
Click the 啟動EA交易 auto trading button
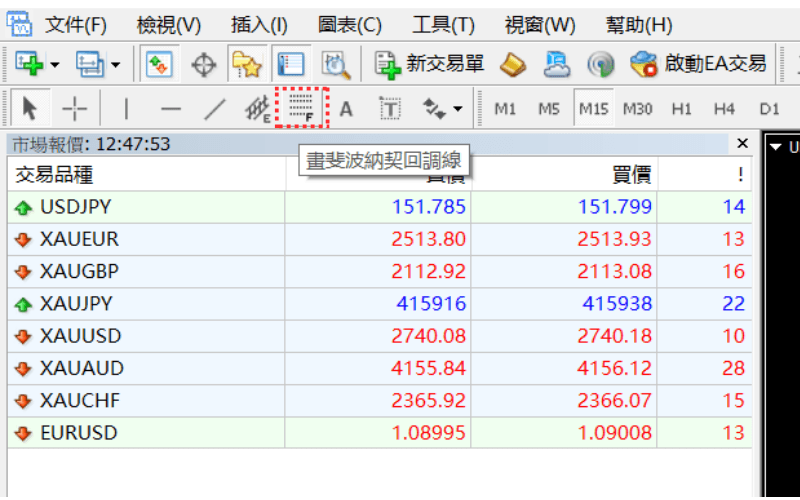point(698,65)
